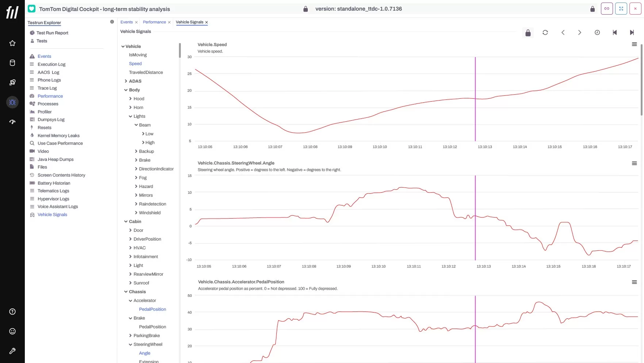644x363 pixels.
Task: Click the clock history icon
Action: point(597,33)
